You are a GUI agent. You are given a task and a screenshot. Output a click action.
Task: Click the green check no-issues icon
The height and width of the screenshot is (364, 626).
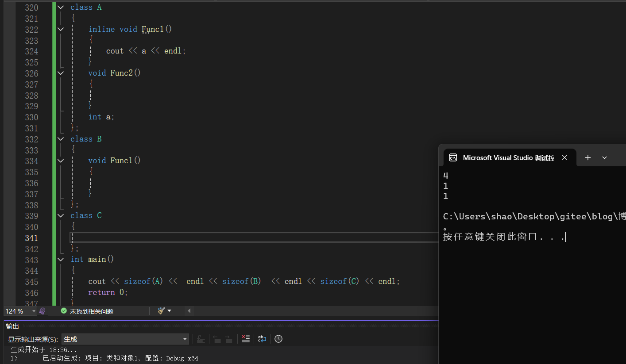click(64, 311)
